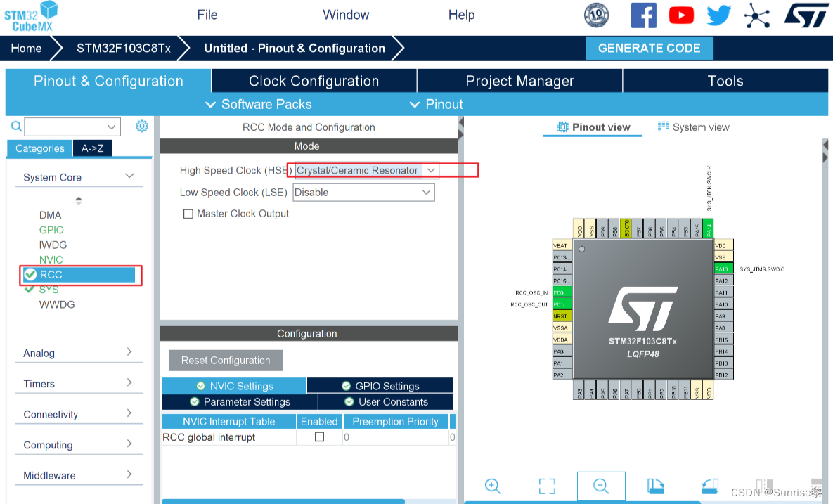Image resolution: width=833 pixels, height=504 pixels.
Task: Open the YouTube icon link
Action: 681,15
